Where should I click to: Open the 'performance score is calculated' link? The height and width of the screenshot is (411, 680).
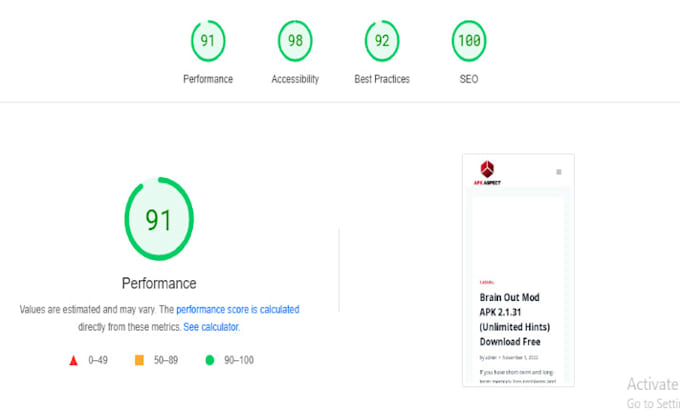pyautogui.click(x=238, y=310)
